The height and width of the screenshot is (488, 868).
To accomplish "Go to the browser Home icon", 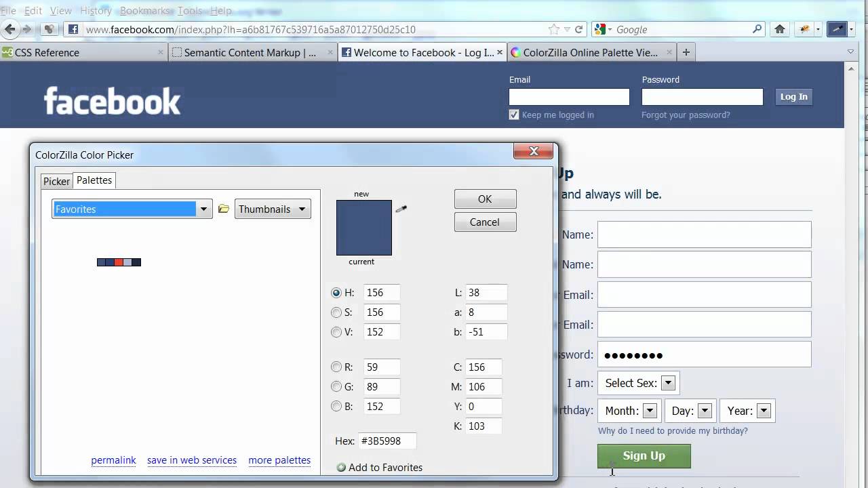I will tap(780, 29).
